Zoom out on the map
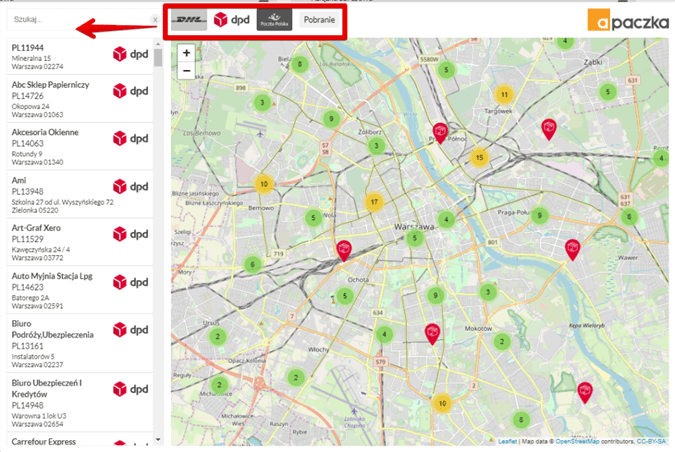 (x=186, y=70)
